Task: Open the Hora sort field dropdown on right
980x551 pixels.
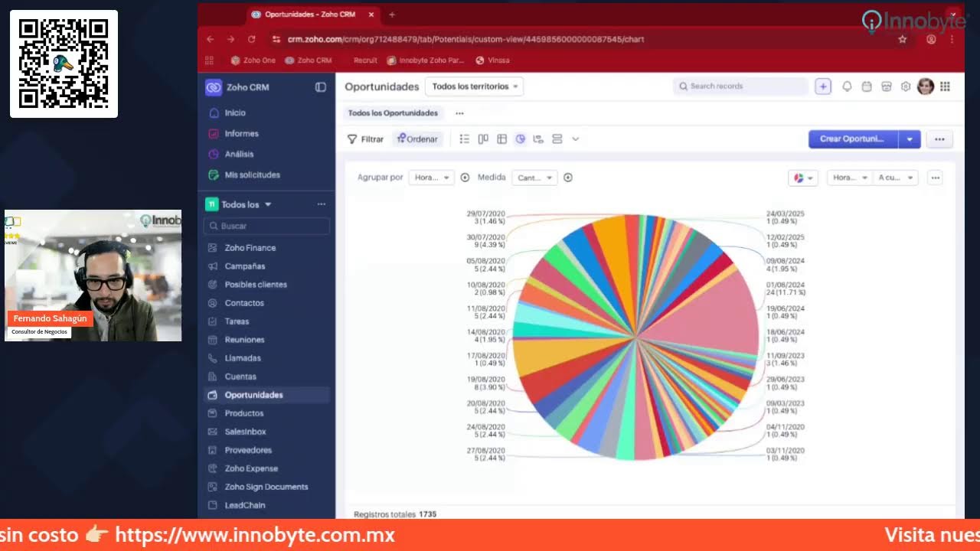Action: click(849, 178)
